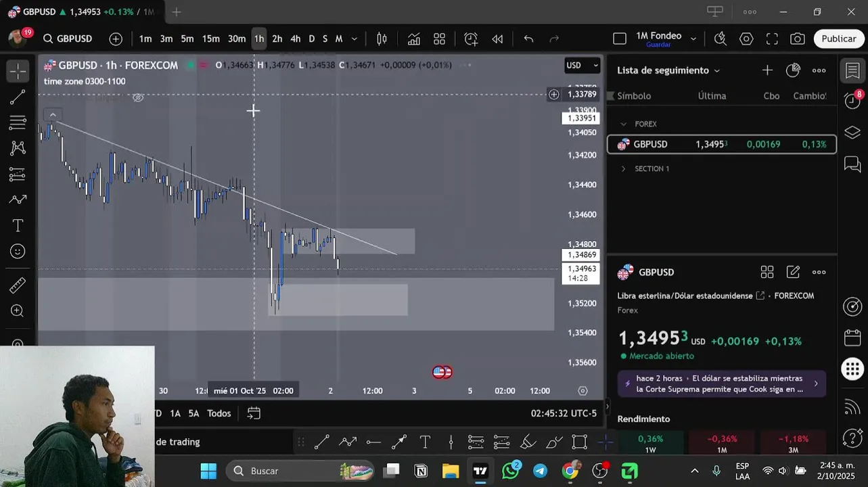Take a chart snapshot with camera icon
The height and width of the screenshot is (487, 868).
[798, 39]
